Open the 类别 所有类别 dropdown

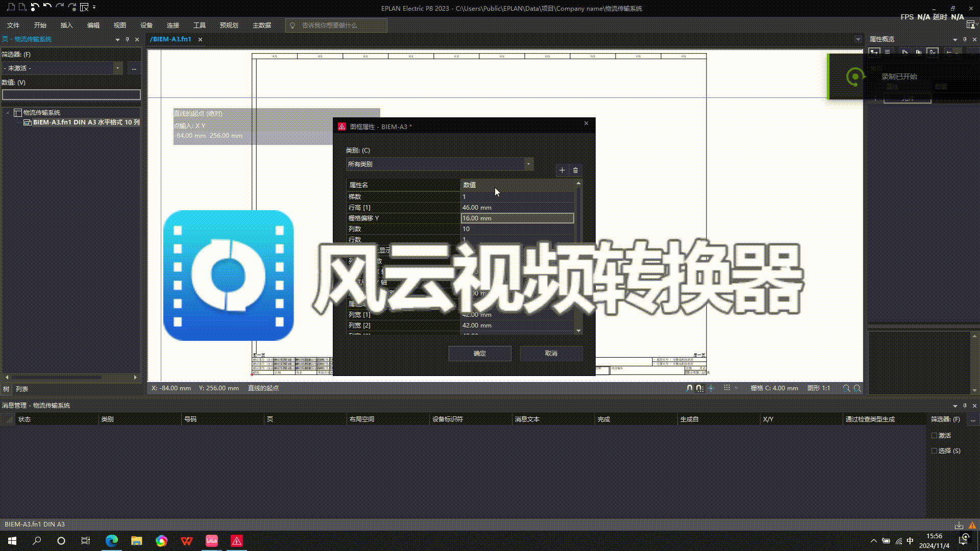(x=528, y=164)
